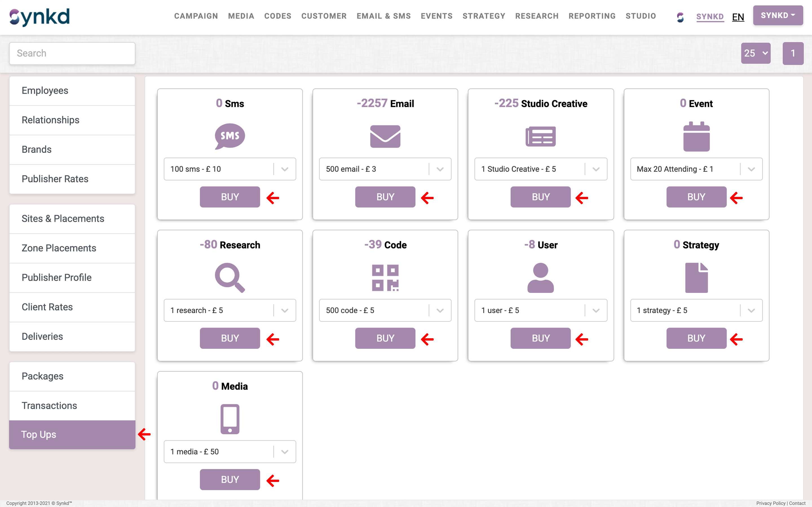Viewport: 812px width, 507px height.
Task: Open the 25 per page dropdown
Action: tap(755, 53)
